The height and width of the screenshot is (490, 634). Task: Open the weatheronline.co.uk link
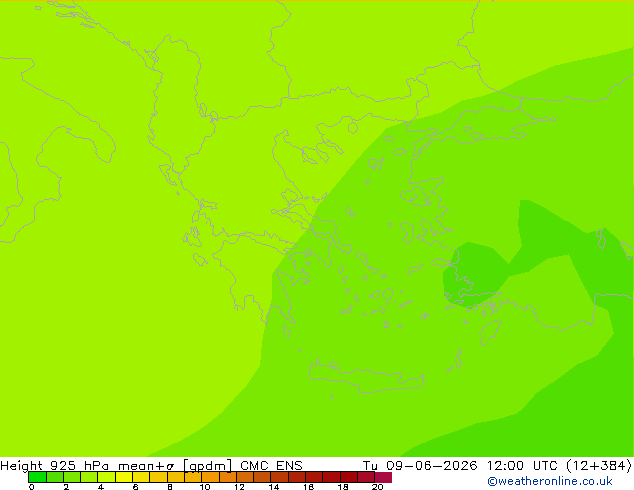tap(550, 481)
